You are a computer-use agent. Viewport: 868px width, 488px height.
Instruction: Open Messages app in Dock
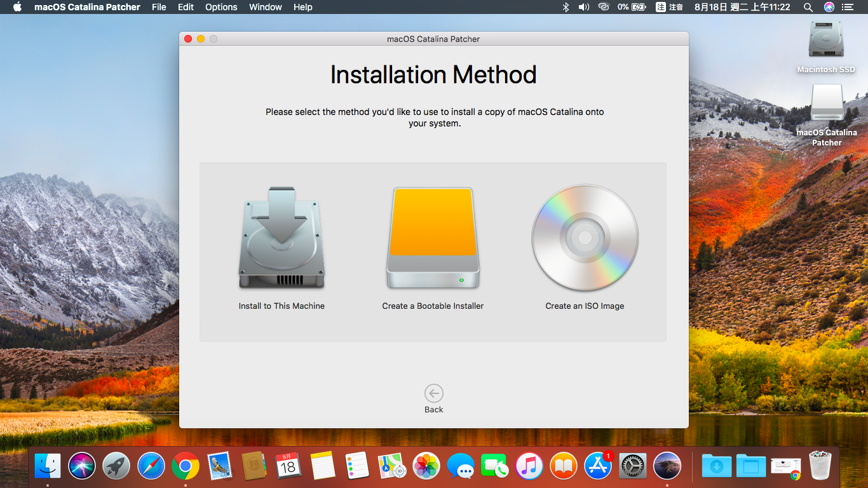[x=460, y=466]
